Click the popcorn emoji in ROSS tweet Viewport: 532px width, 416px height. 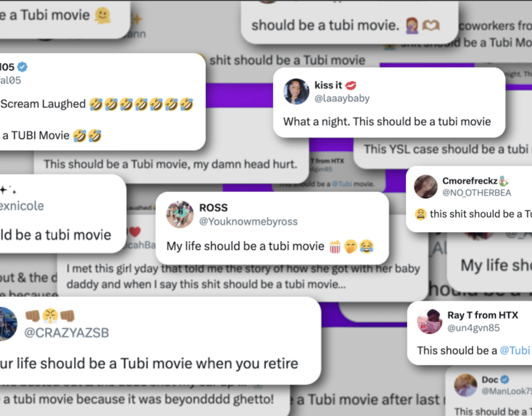(335, 247)
